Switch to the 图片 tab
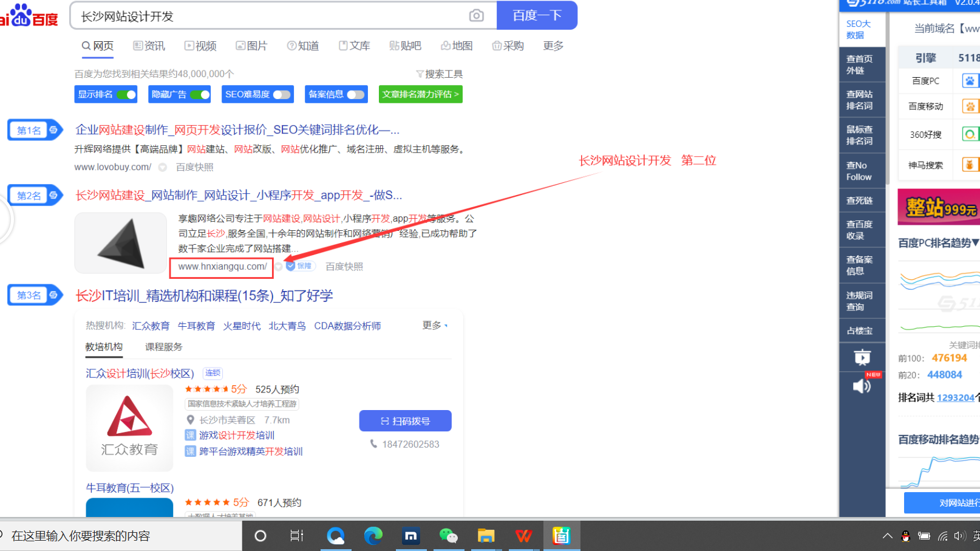This screenshot has height=551, width=980. [251, 46]
